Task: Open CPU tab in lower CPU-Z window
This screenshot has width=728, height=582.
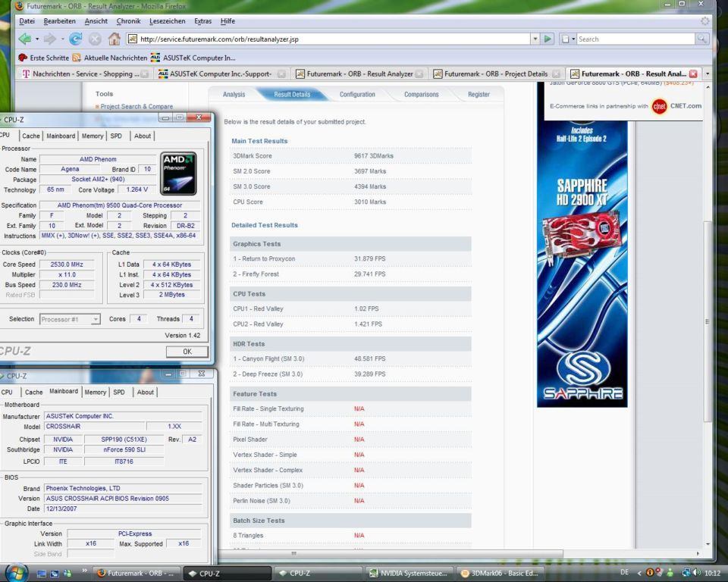Action: tap(7, 393)
